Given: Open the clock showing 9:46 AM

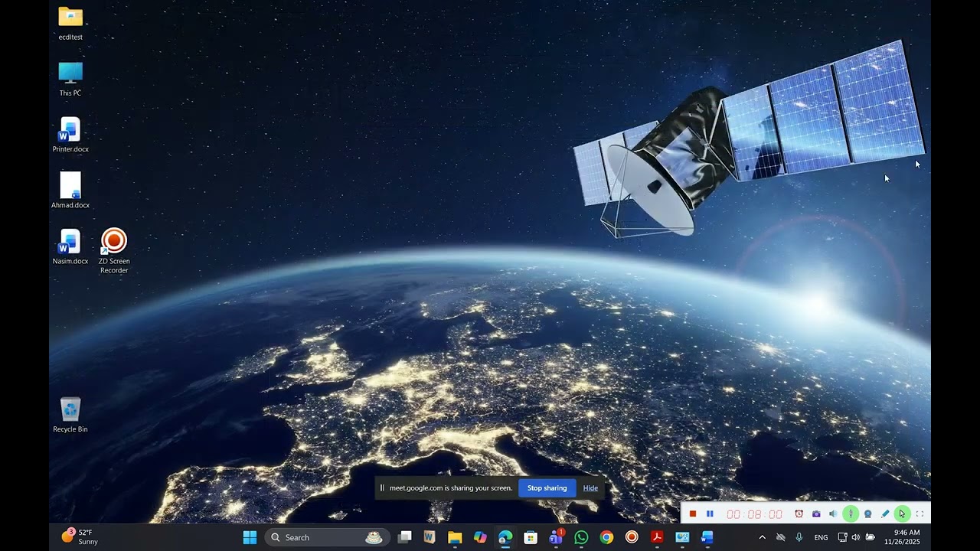Looking at the screenshot, I should coord(902,537).
